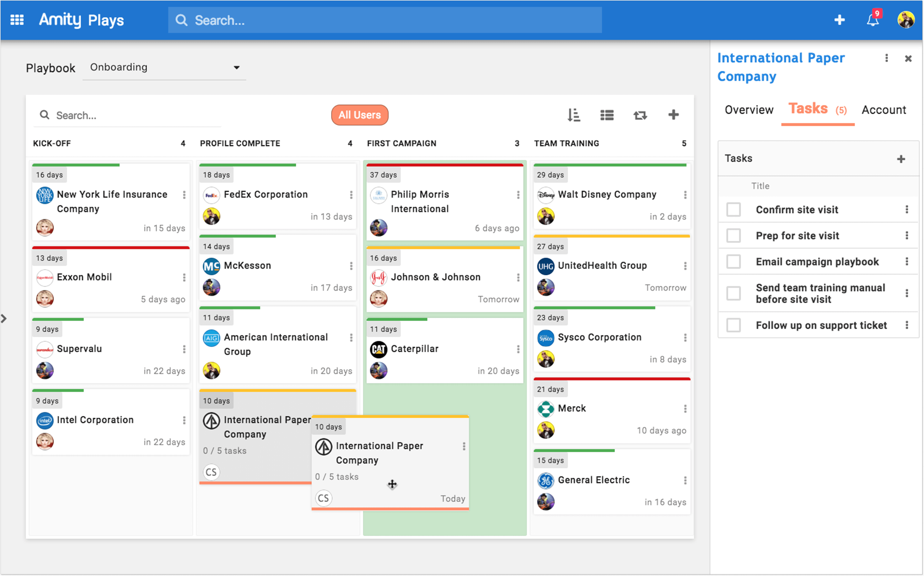Click the assignee avatar on FedEx Corporation card
Image resolution: width=924 pixels, height=576 pixels.
coord(211,216)
